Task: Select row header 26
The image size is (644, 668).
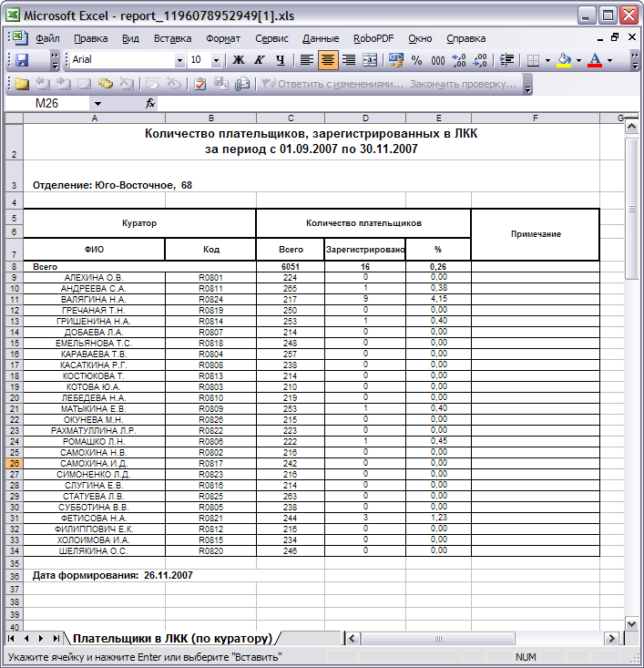Action: [14, 463]
